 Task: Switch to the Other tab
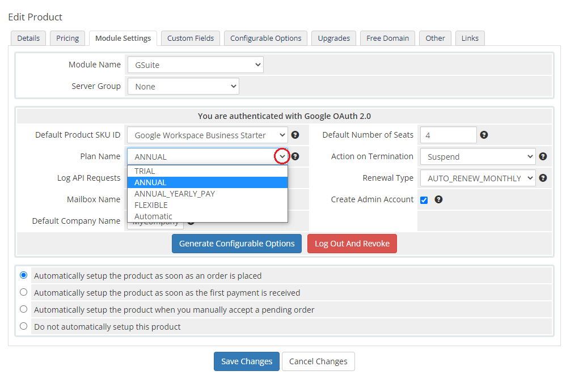pyautogui.click(x=435, y=38)
